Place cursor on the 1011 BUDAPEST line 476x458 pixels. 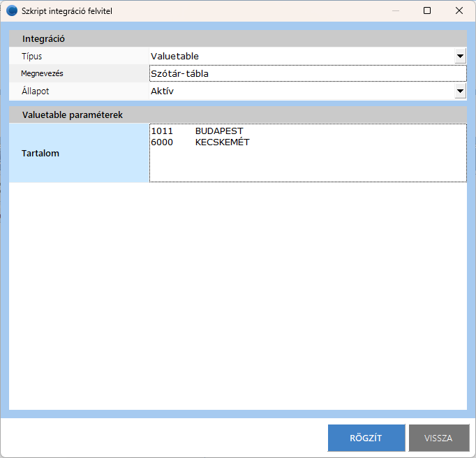point(197,131)
